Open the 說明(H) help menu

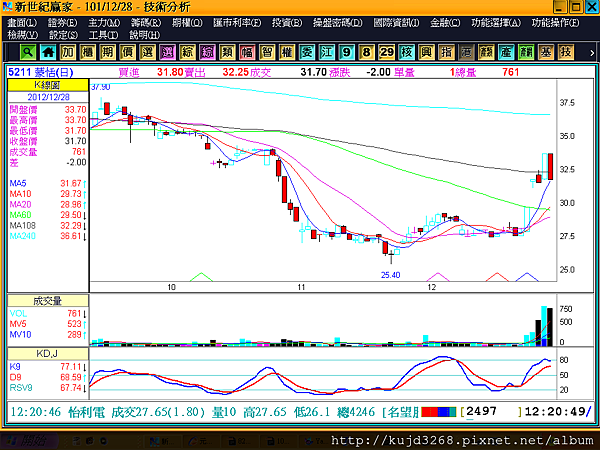(x=144, y=35)
